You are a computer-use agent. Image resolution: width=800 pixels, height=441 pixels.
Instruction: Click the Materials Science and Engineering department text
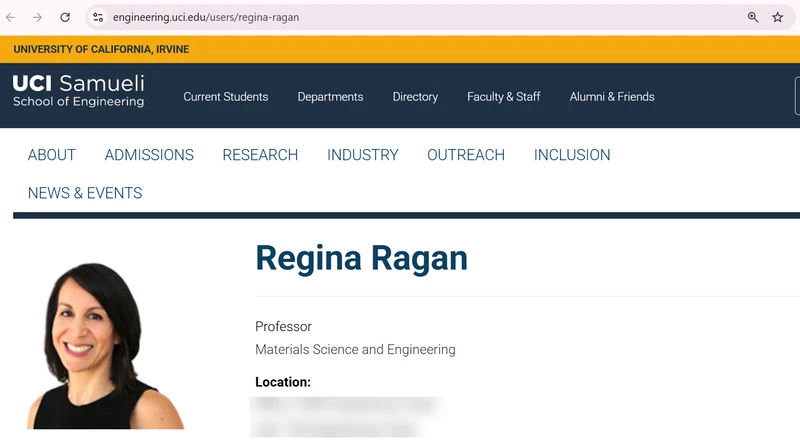coord(355,350)
